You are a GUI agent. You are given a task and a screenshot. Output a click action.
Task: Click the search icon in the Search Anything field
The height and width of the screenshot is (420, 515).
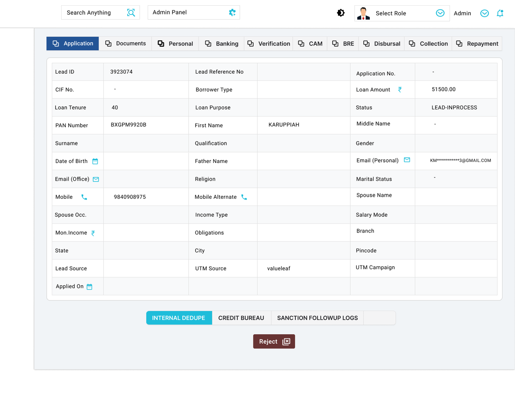131,12
